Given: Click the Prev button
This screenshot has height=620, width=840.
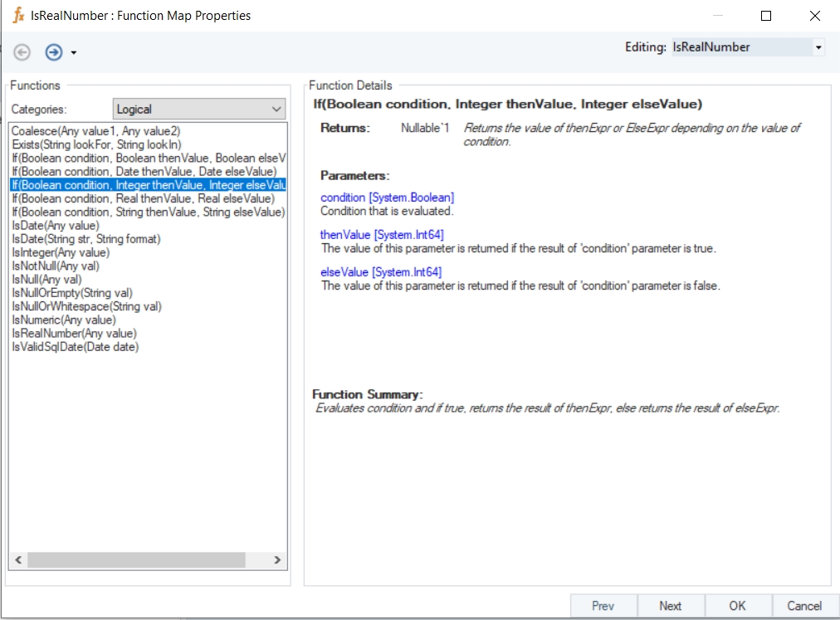Looking at the screenshot, I should 603,606.
